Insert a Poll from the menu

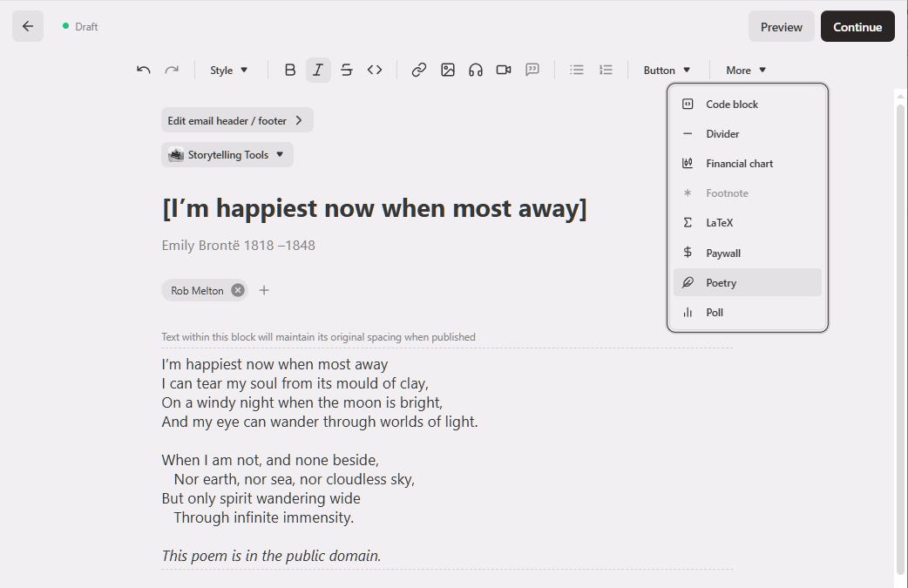(x=747, y=313)
